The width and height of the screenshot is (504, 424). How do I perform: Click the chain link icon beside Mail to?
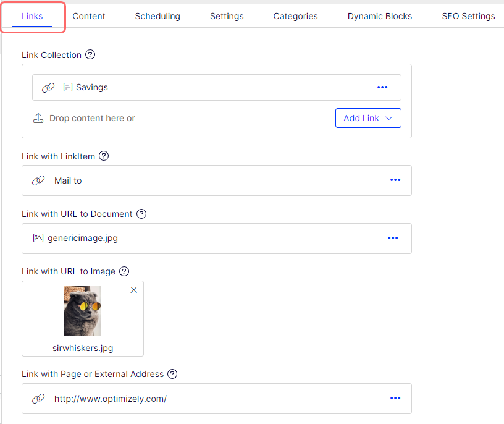[38, 180]
